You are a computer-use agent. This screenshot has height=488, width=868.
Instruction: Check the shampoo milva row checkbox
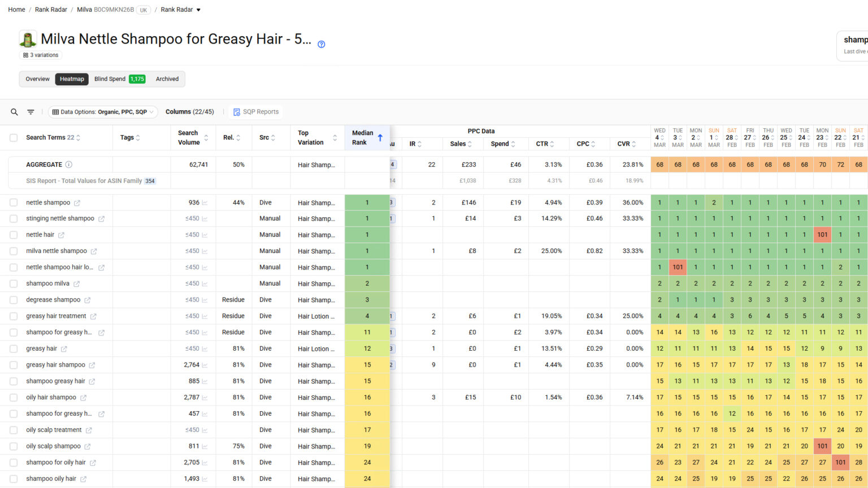point(14,284)
